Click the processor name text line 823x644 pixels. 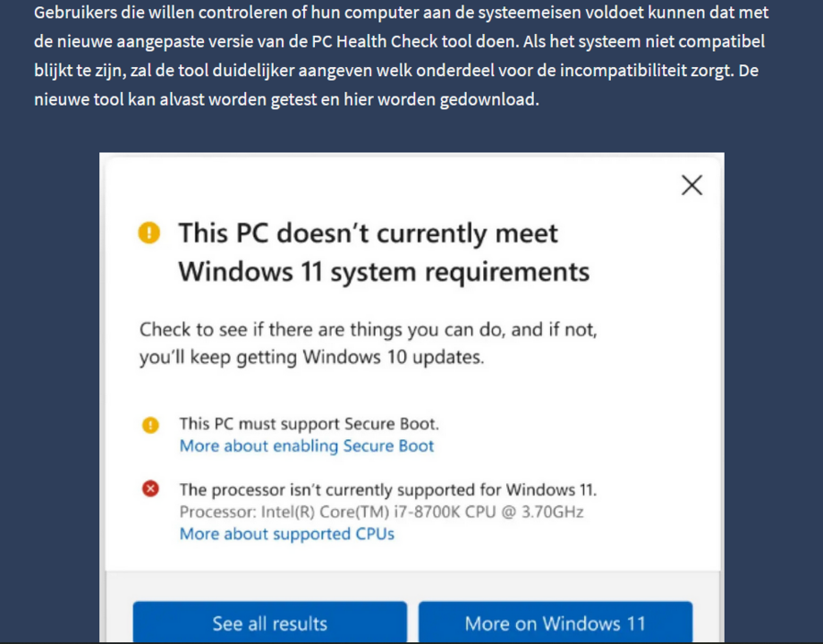(x=381, y=512)
